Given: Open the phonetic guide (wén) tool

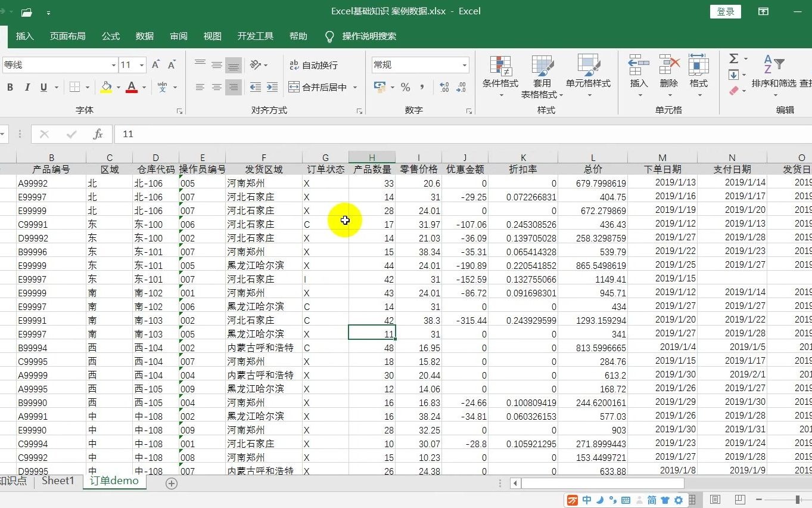Looking at the screenshot, I should pos(163,88).
